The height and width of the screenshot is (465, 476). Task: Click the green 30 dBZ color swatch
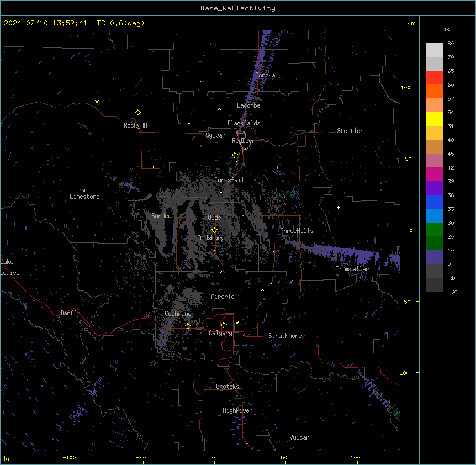tap(434, 230)
